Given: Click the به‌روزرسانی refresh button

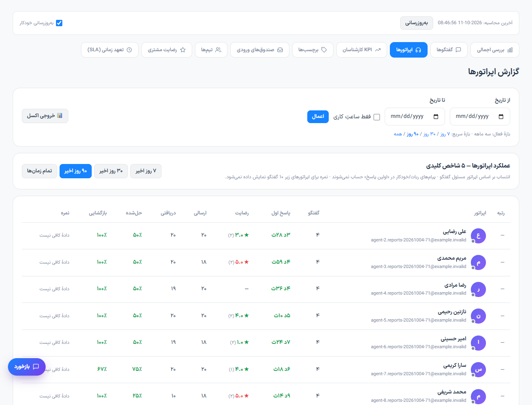Looking at the screenshot, I should [x=416, y=23].
